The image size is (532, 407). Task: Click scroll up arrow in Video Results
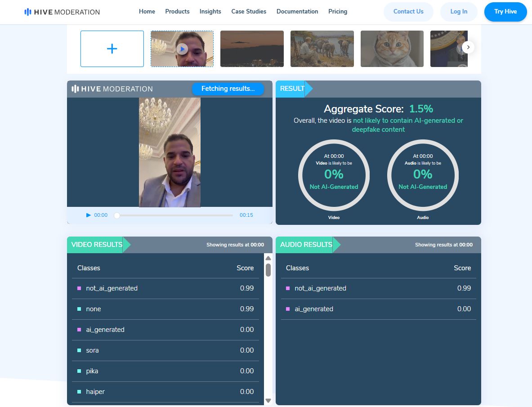pyautogui.click(x=268, y=258)
